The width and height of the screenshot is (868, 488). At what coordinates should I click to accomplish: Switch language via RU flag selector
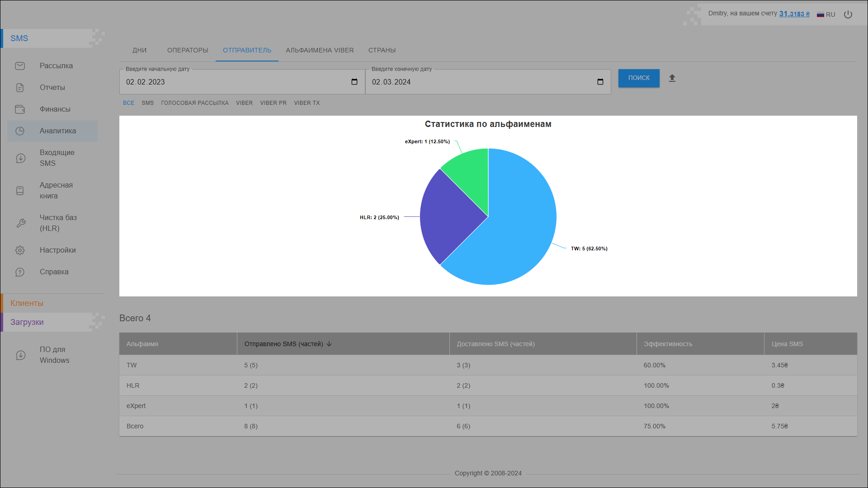pos(826,14)
